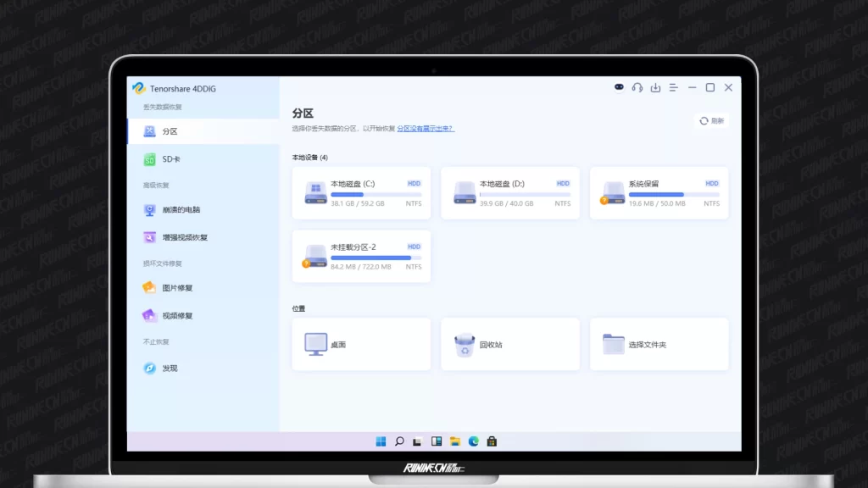Choose 图片修复 in the sidebar
868x488 pixels.
(177, 288)
